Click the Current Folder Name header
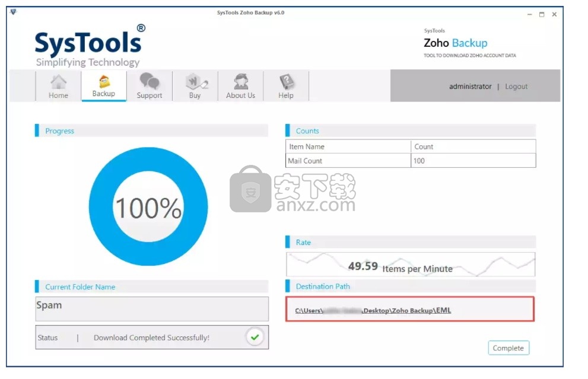Screen dimensions: 588x379 151,287
